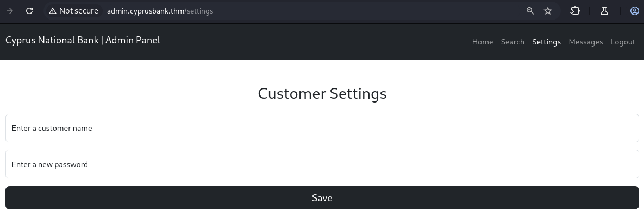Click the Customer Settings heading

322,93
